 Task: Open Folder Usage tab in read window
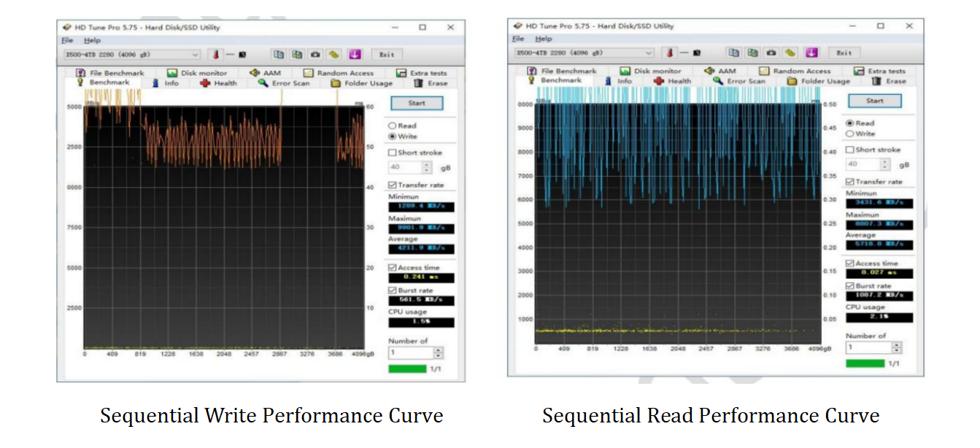[819, 81]
